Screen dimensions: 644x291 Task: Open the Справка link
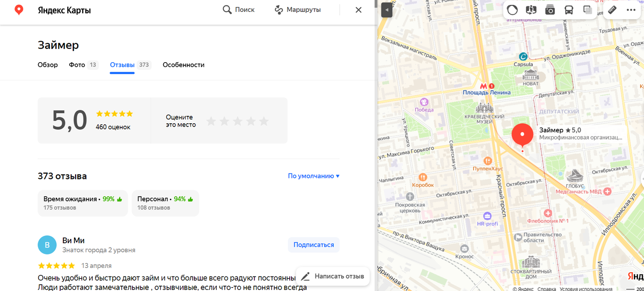(x=547, y=289)
